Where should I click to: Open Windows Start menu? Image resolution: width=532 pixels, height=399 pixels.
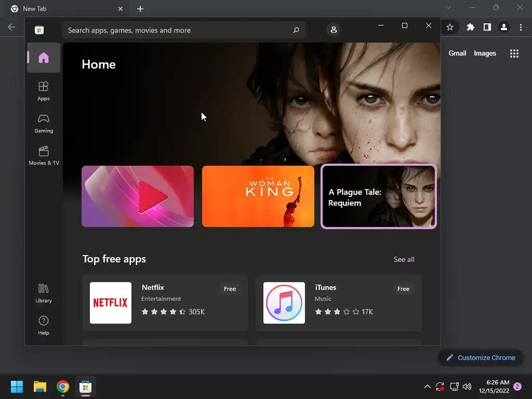[17, 387]
